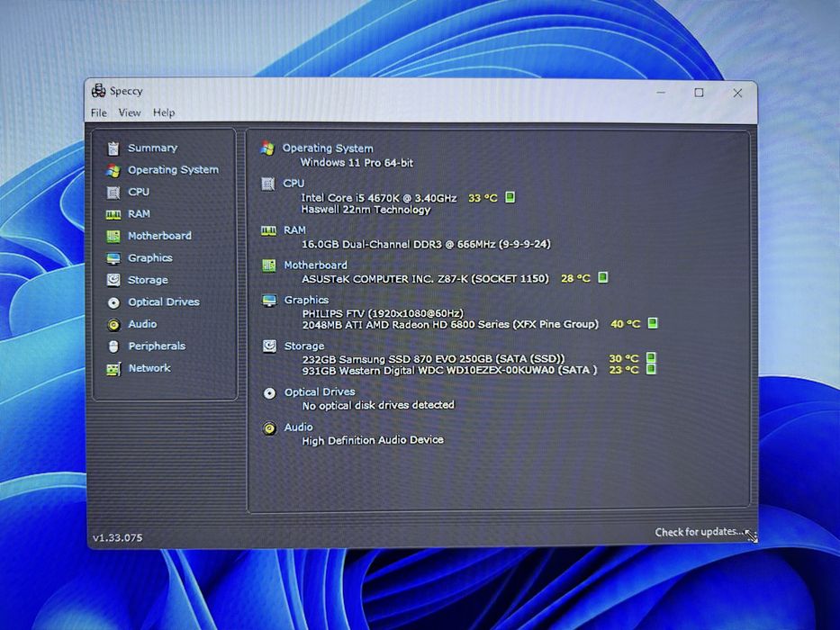Click the CPU 33 °C temperature indicator icon

click(510, 197)
